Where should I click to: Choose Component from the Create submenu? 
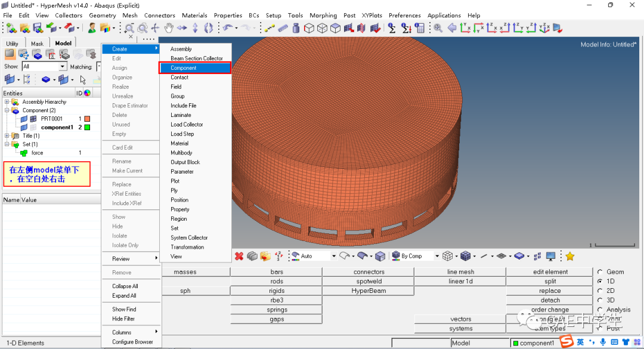tap(195, 68)
